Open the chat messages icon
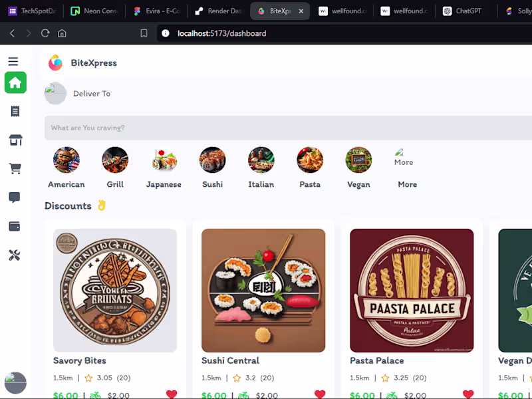Image resolution: width=532 pixels, height=399 pixels. coord(14,197)
